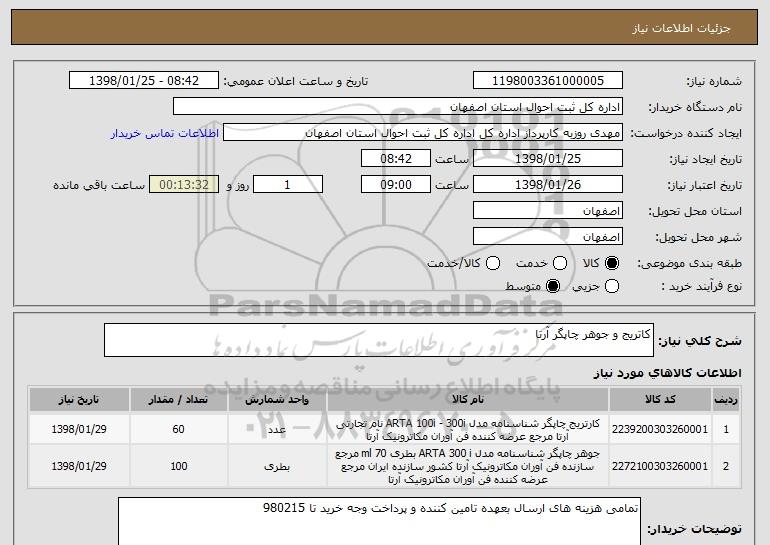Screen dimensions: 770x545
Task: Click the ARTA 100i - 300i cartridge name cell
Action: (468, 430)
